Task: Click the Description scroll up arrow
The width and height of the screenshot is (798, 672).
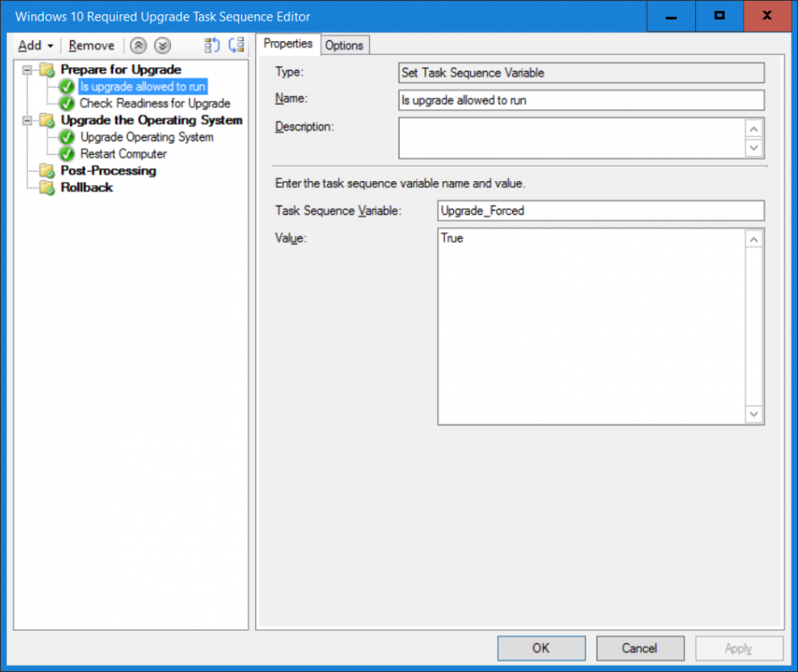Action: point(754,129)
